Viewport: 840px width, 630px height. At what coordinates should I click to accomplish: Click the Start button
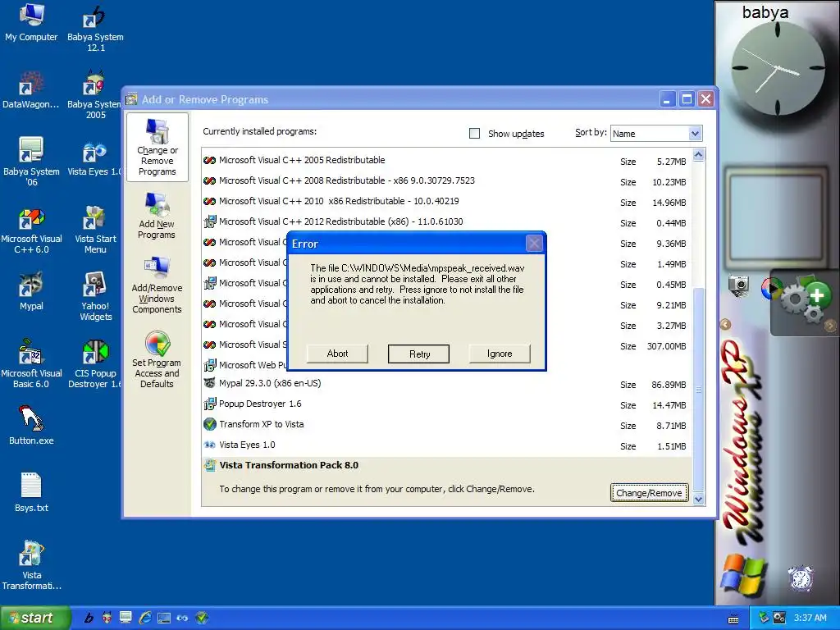pos(35,618)
